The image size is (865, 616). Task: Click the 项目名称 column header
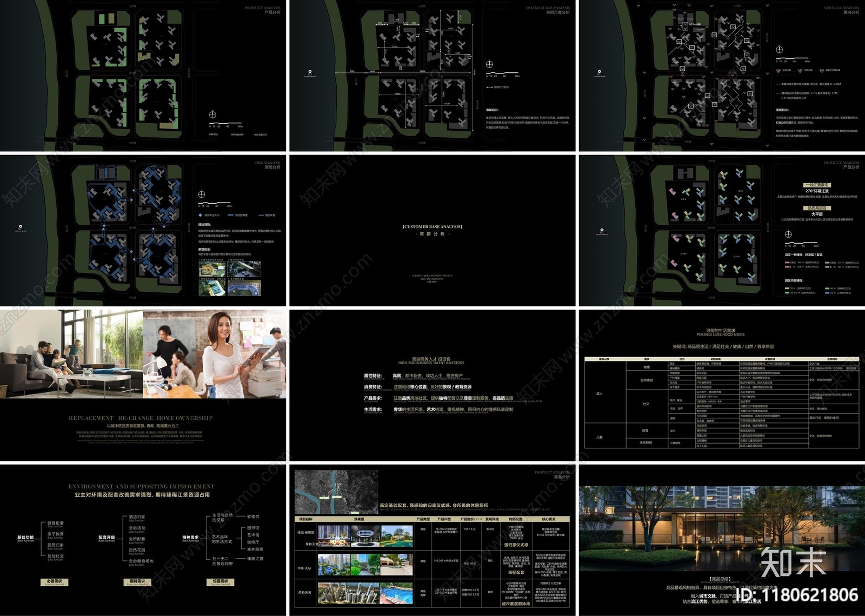coord(306,519)
